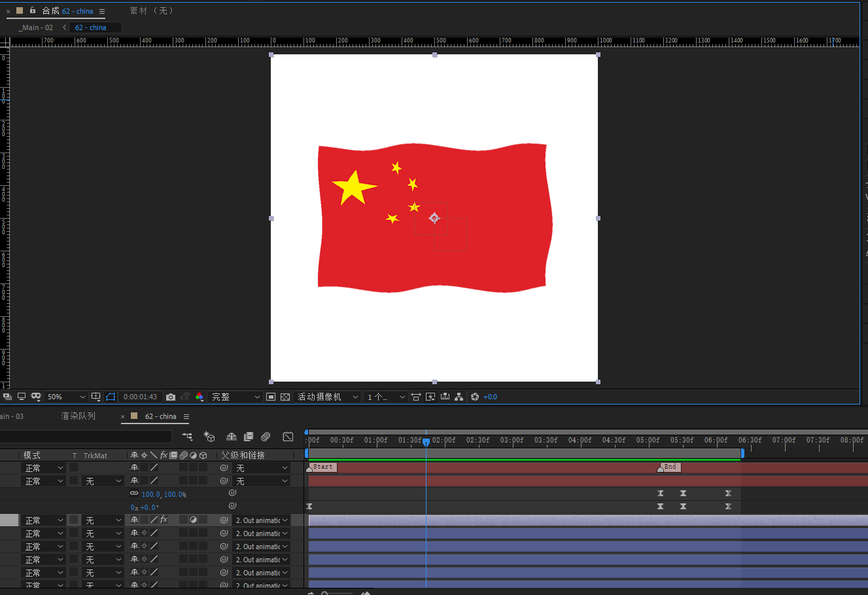Screen dimensions: 868x595
Task: Click the scale value 100.0, 100.0%
Action: (x=164, y=494)
